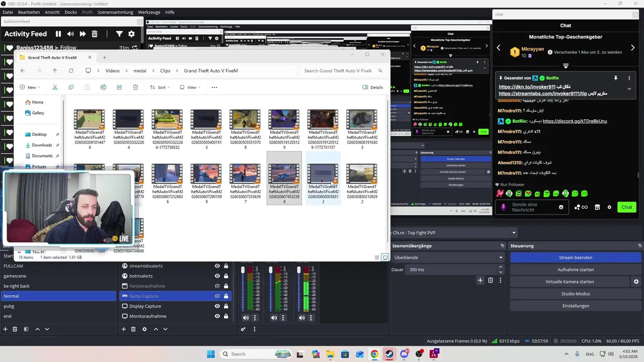Toggle visibility of streamlabsalerts source

pyautogui.click(x=217, y=266)
